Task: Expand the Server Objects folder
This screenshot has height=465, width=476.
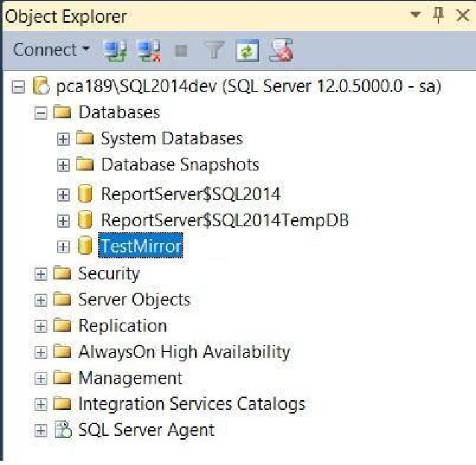Action: click(x=41, y=301)
